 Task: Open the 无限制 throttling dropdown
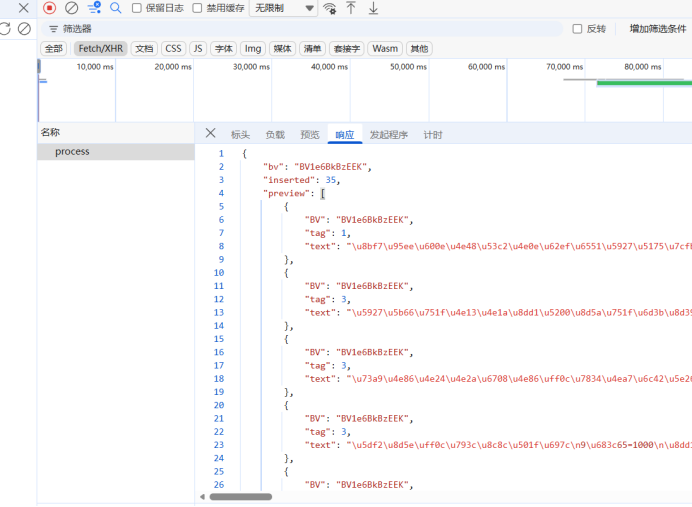pyautogui.click(x=283, y=8)
